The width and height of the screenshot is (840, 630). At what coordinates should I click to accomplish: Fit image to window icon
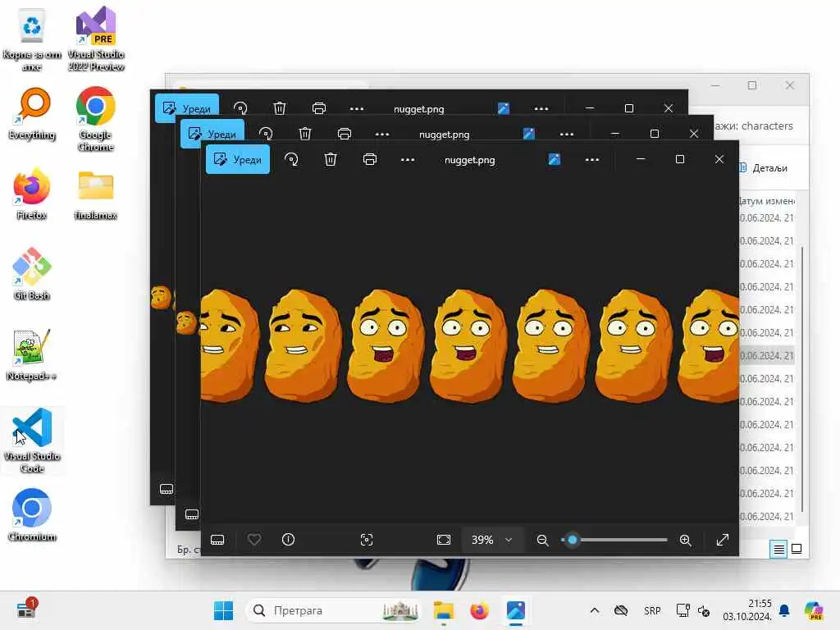(444, 540)
